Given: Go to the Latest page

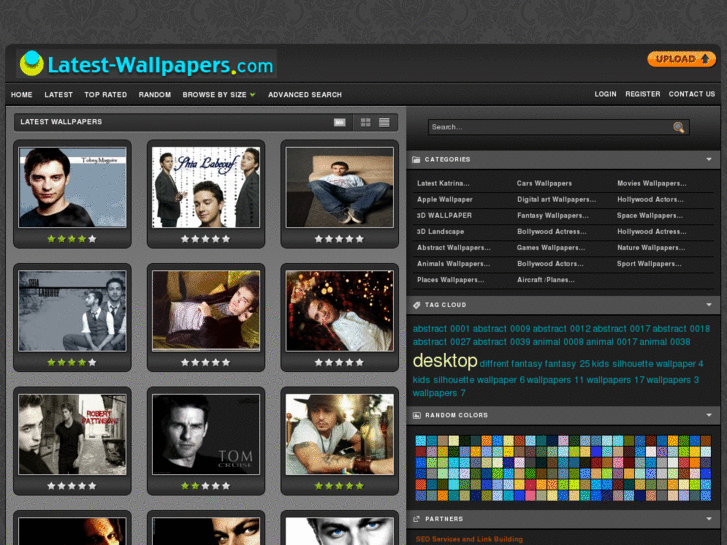Looking at the screenshot, I should 58,95.
